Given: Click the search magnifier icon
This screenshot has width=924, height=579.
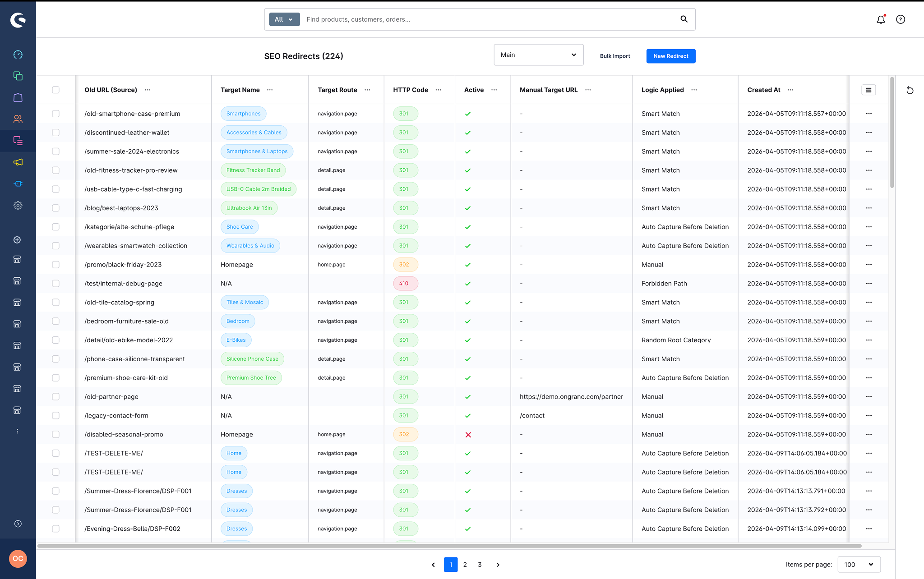Looking at the screenshot, I should [x=684, y=19].
